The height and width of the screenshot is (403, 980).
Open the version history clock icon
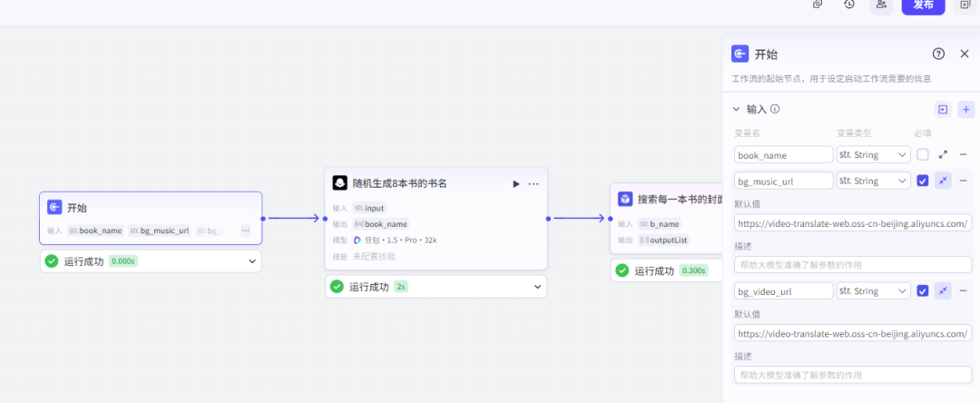[848, 5]
